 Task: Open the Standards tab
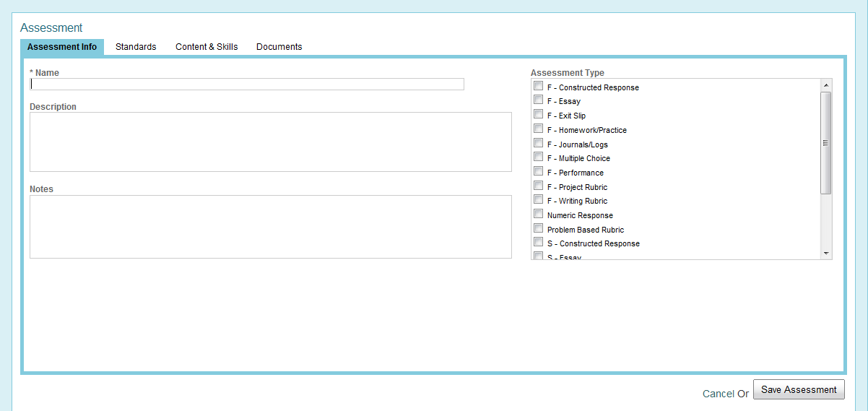tap(136, 47)
